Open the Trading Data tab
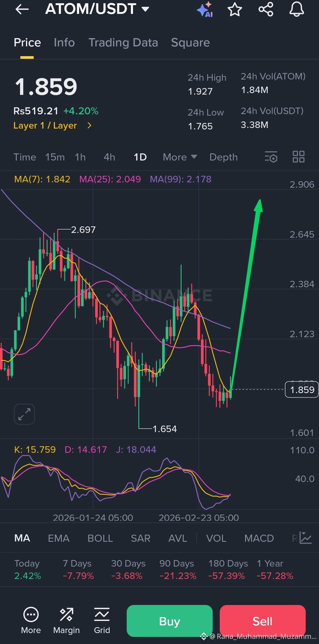 click(123, 43)
